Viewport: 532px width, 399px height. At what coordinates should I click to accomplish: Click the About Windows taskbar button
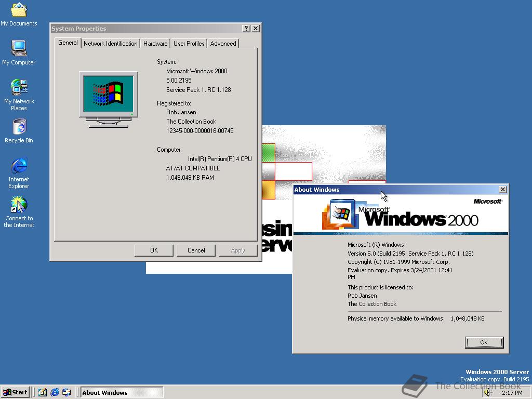click(x=122, y=393)
